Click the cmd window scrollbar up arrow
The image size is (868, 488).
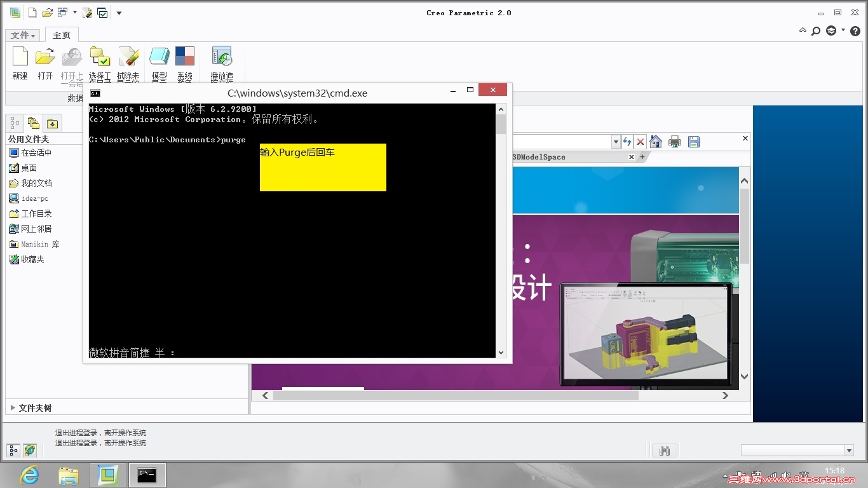click(501, 109)
